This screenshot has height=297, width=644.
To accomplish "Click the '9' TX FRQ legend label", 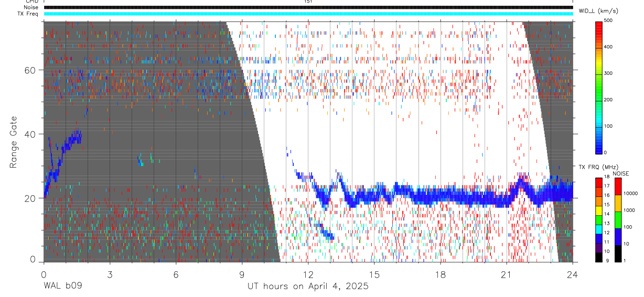I will click(608, 261).
